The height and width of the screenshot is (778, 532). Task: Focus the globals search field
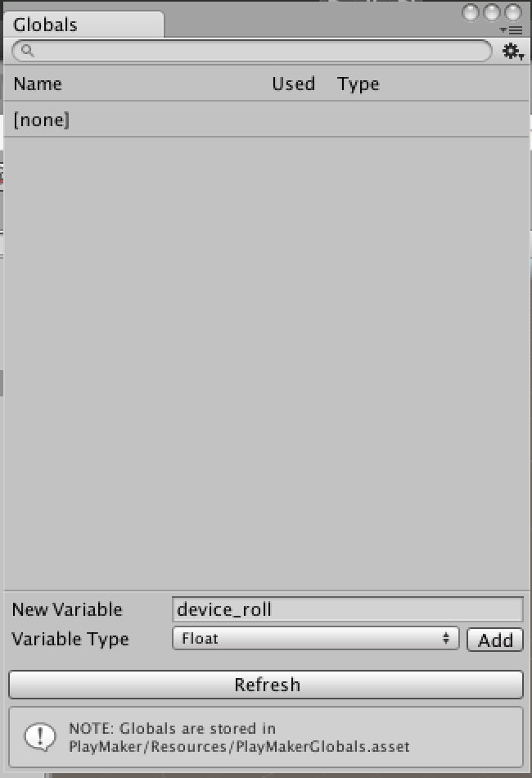(x=252, y=51)
